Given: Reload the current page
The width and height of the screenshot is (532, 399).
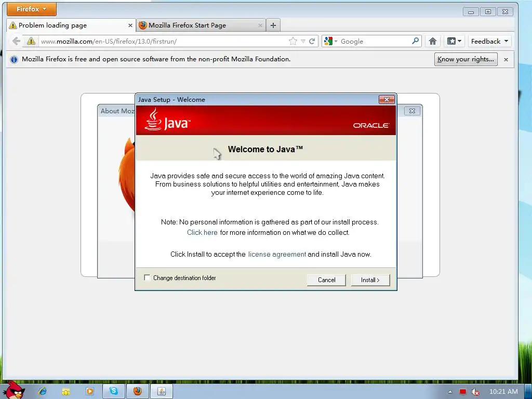Looking at the screenshot, I should [312, 42].
